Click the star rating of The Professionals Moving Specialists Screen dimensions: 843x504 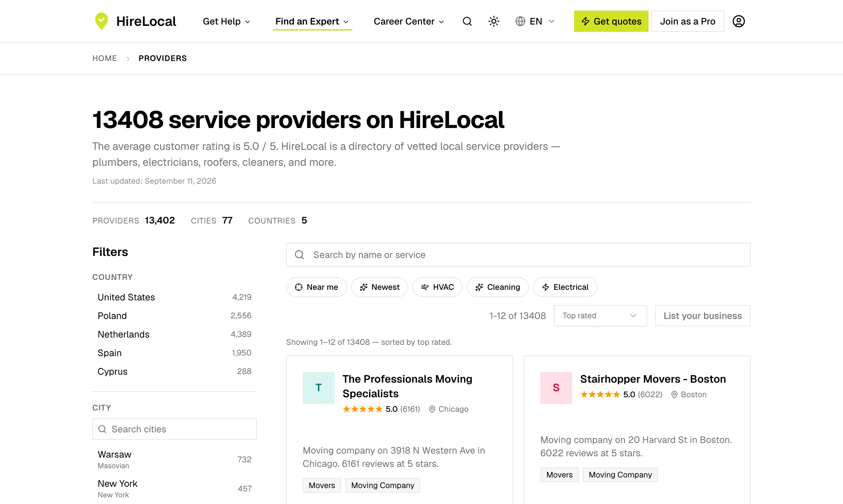362,409
